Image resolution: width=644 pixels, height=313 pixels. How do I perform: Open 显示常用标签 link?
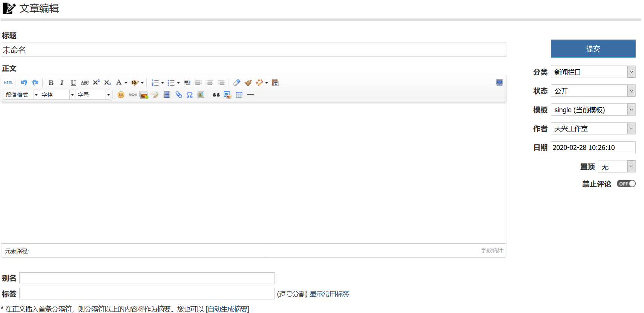point(330,294)
